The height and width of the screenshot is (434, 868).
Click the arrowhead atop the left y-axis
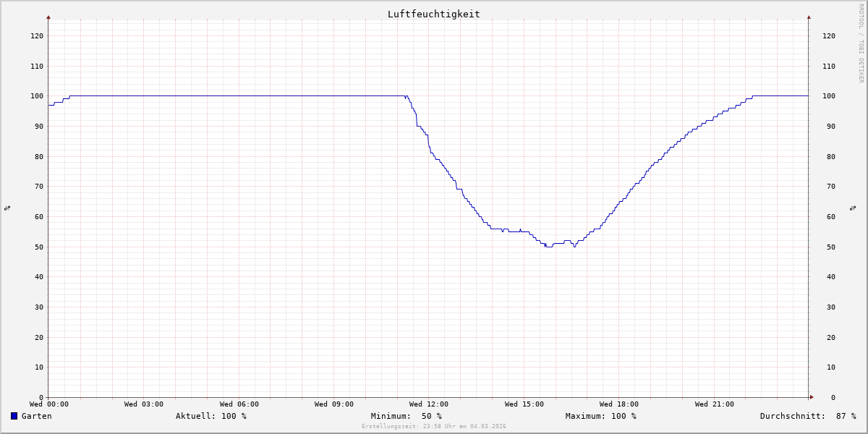coord(48,17)
